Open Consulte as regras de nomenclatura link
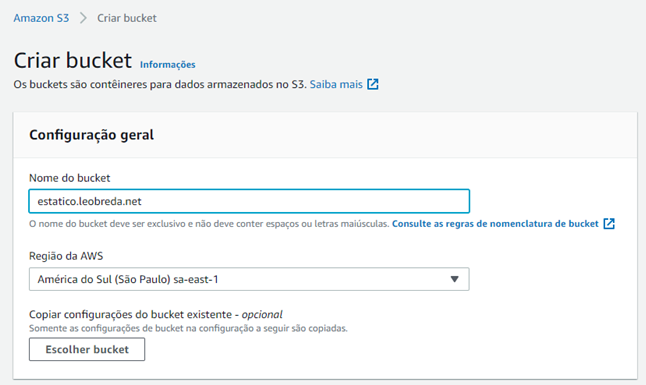The width and height of the screenshot is (646, 385). click(x=495, y=224)
